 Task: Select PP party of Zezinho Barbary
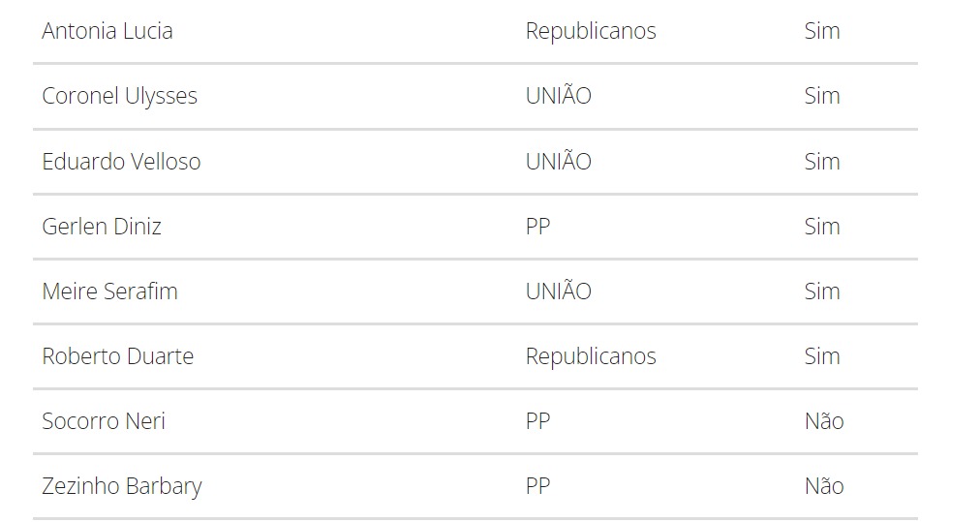tap(537, 486)
